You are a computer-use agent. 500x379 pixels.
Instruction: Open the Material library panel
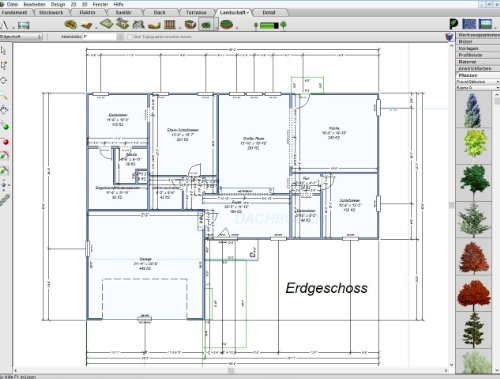[478, 62]
